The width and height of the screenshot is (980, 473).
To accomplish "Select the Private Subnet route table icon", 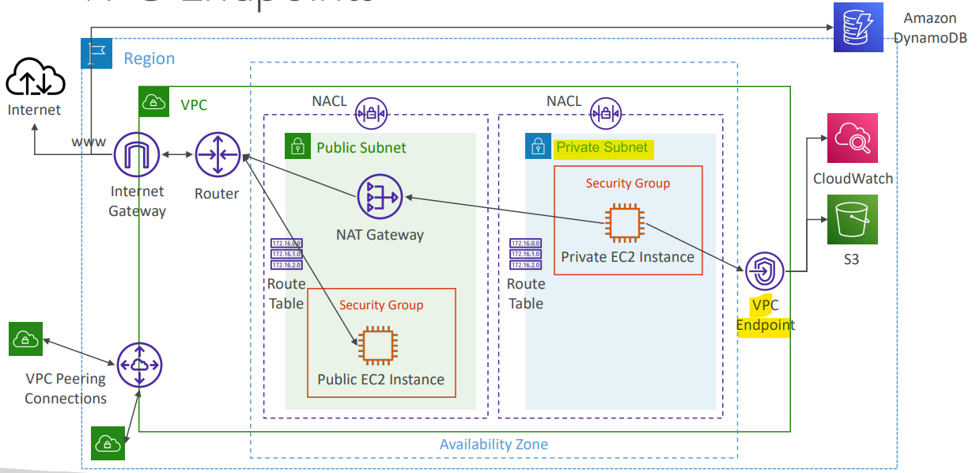I will 526,254.
